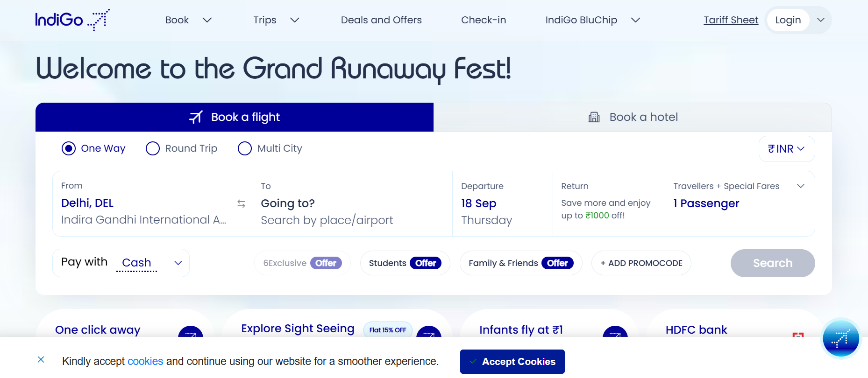The image size is (868, 378).
Task: Swap the From and To airports
Action: 241,203
